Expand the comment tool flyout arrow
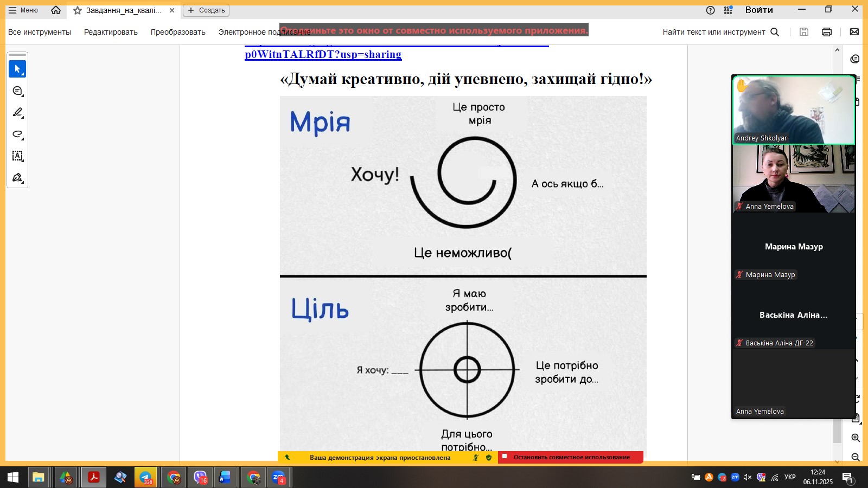 pos(22,96)
